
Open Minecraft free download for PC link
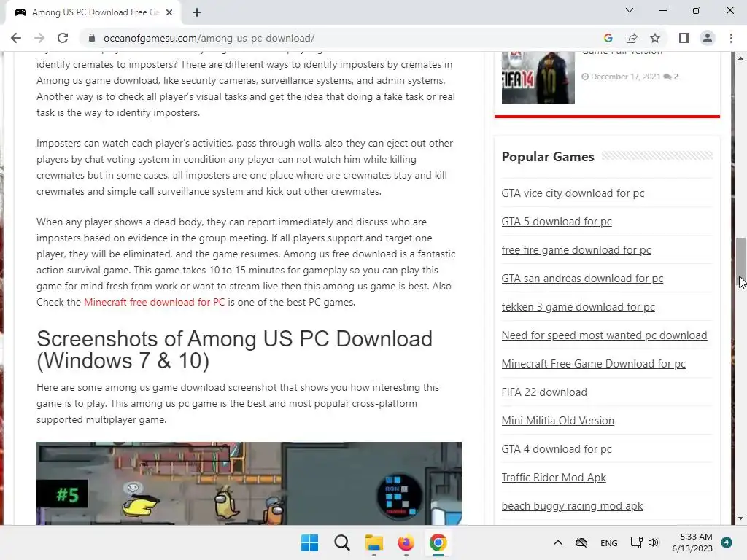click(154, 302)
